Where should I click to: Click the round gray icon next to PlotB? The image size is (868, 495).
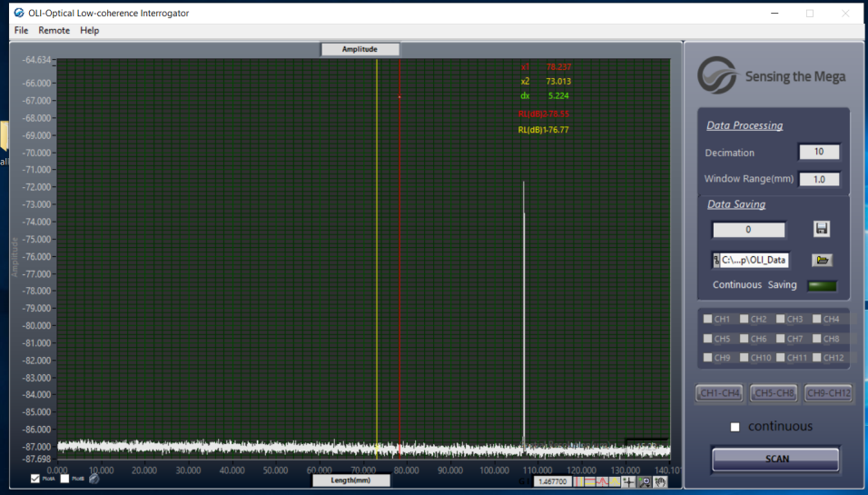click(x=94, y=479)
